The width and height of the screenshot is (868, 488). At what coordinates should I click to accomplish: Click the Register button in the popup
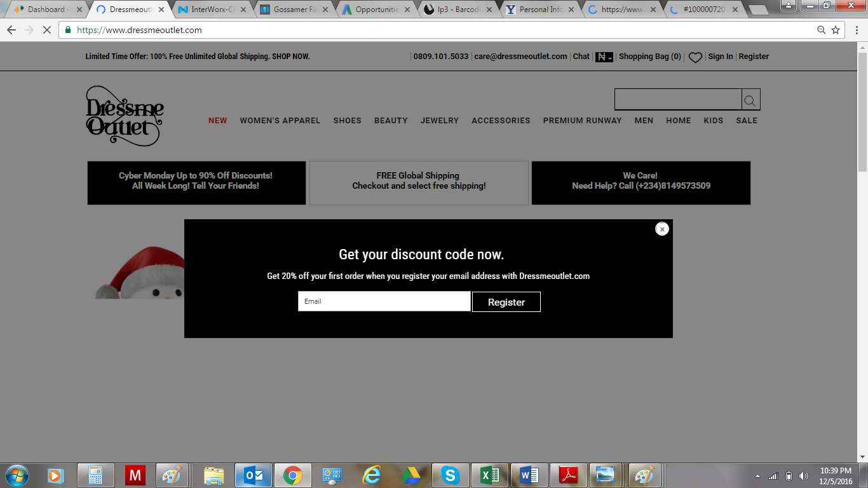506,301
